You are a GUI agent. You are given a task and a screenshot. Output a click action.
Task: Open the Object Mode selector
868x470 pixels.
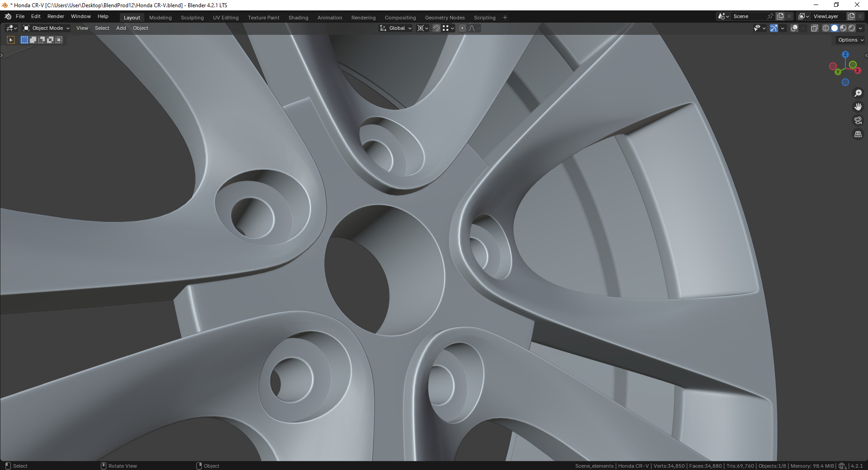pyautogui.click(x=47, y=28)
